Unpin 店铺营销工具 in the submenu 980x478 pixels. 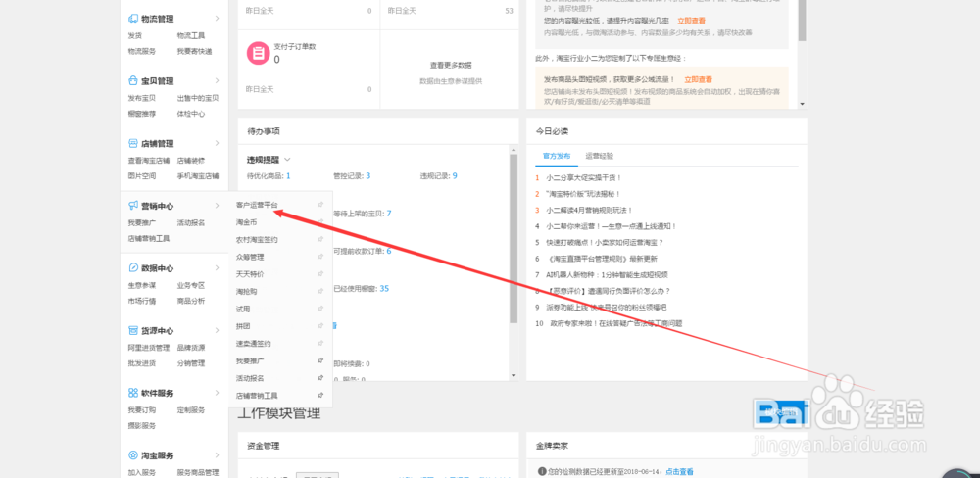click(x=320, y=396)
